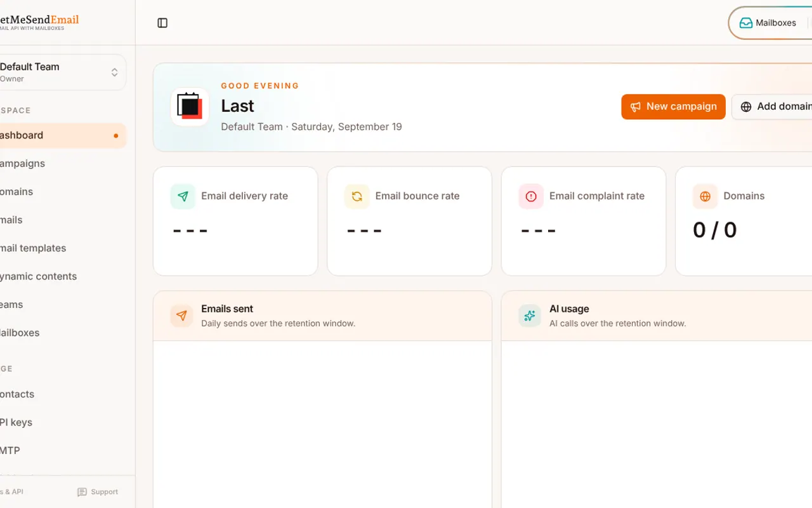
Task: Click the "GOOD EVENING" greeting text
Action: tap(260, 86)
